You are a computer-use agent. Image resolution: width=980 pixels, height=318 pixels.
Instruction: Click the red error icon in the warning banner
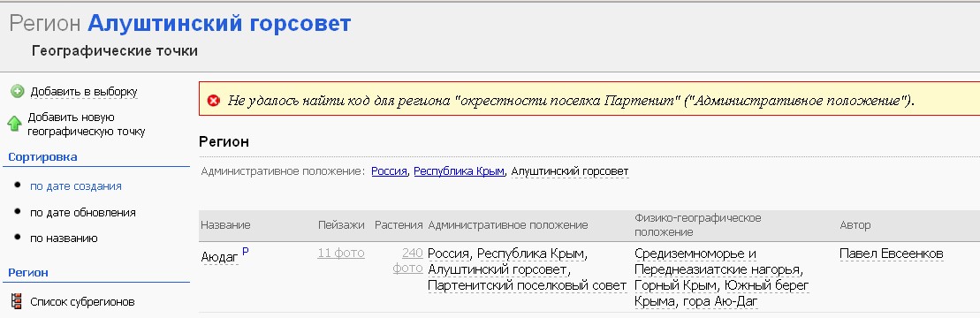214,100
